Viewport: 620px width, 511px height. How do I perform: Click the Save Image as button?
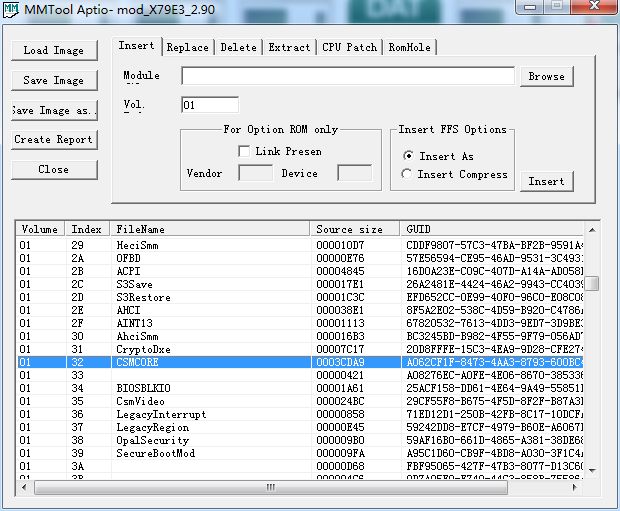point(54,110)
